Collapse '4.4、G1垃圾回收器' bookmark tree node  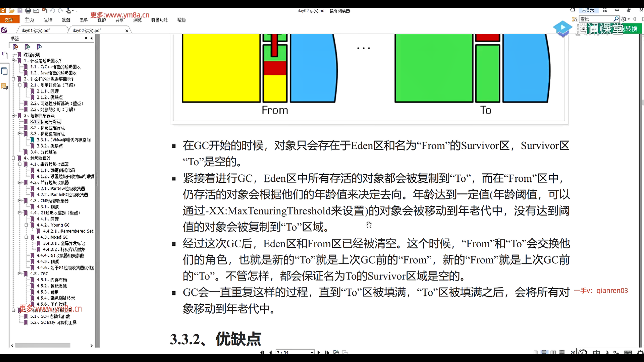pyautogui.click(x=20, y=213)
